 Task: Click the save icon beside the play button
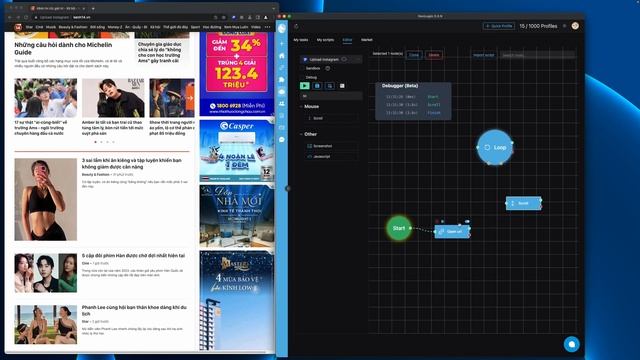pyautogui.click(x=317, y=86)
